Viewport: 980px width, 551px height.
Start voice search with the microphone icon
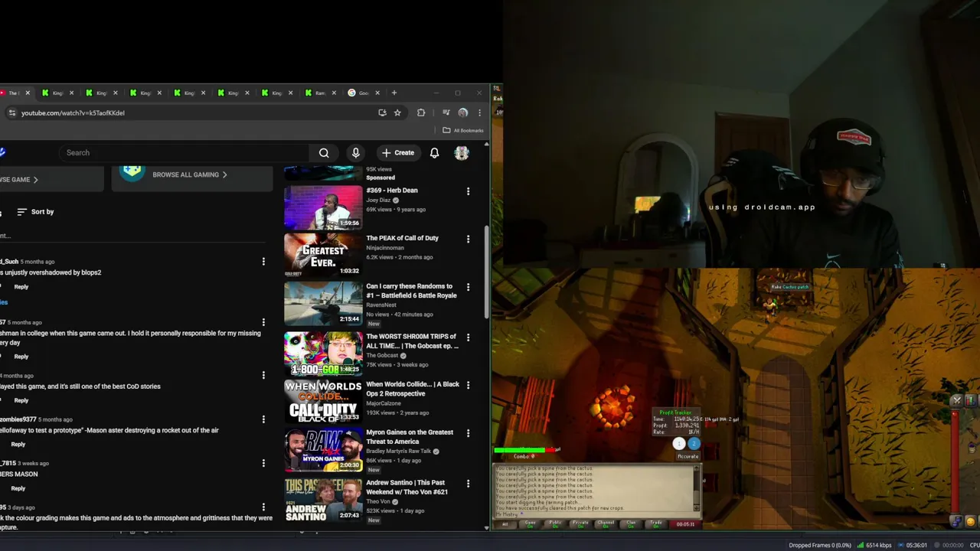(355, 152)
